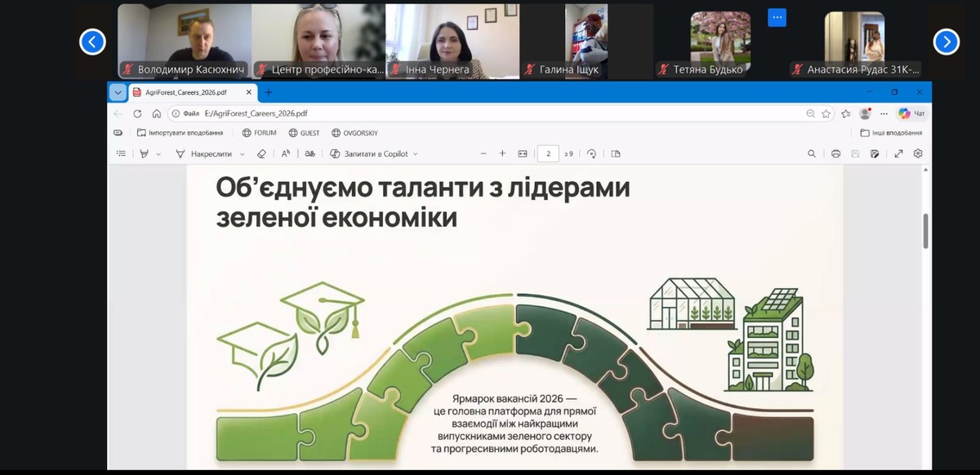
Task: Click the page number input field
Action: point(547,153)
